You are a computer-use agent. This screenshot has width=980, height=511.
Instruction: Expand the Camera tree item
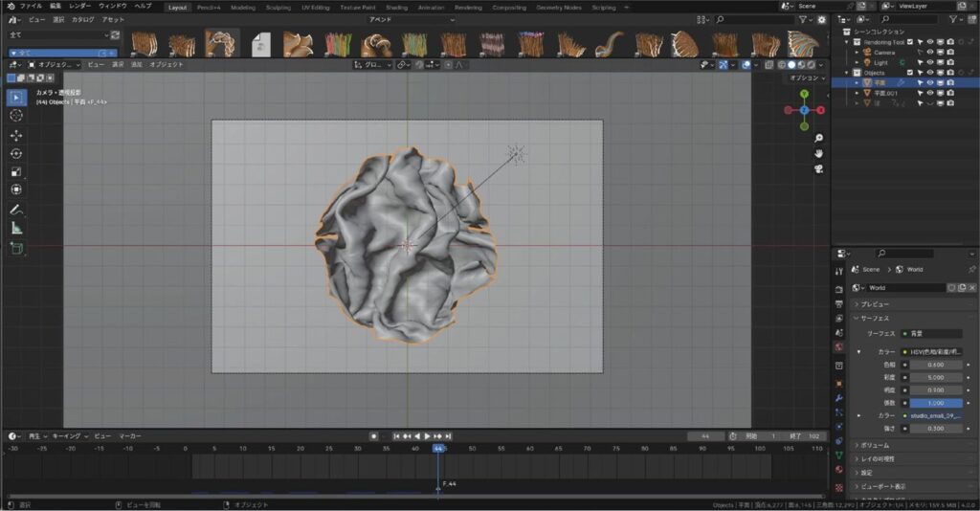click(857, 53)
